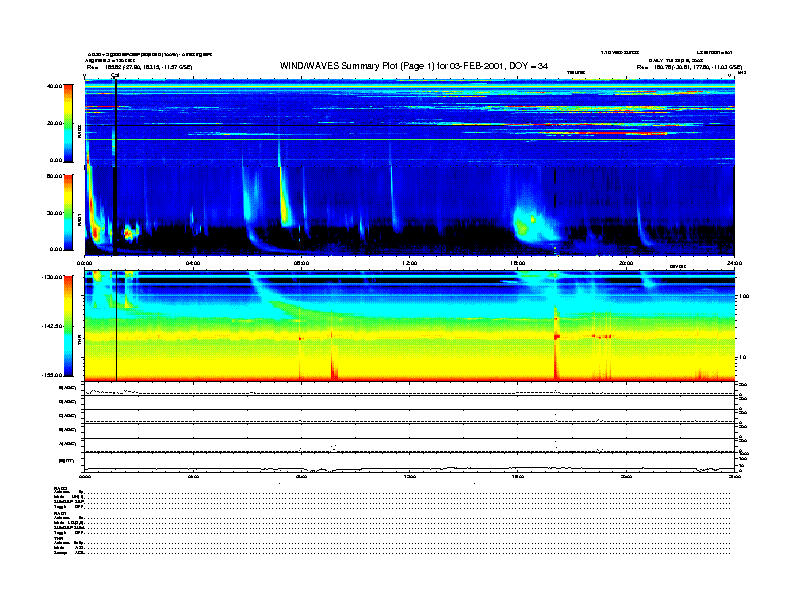The height and width of the screenshot is (612, 792).
Task: Click the 08:00 tick below RAD1 panel
Action: tap(301, 263)
